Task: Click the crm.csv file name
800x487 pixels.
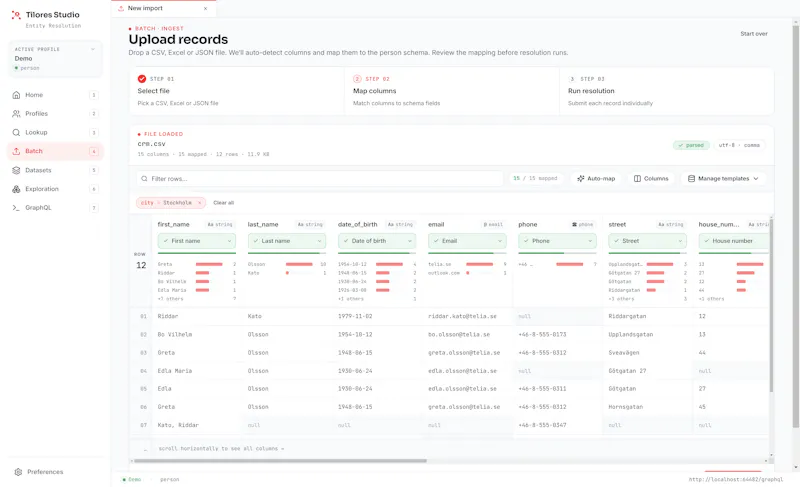Action: pyautogui.click(x=152, y=144)
